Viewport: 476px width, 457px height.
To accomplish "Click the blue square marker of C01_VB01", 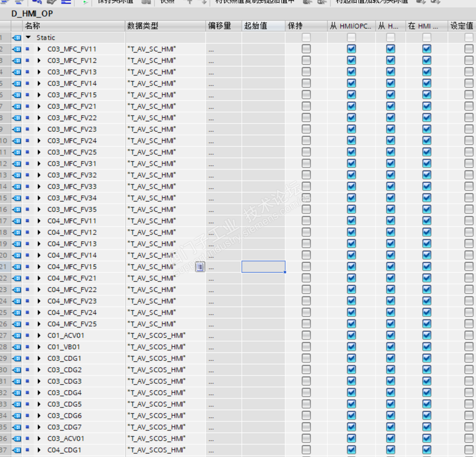I will (x=27, y=347).
